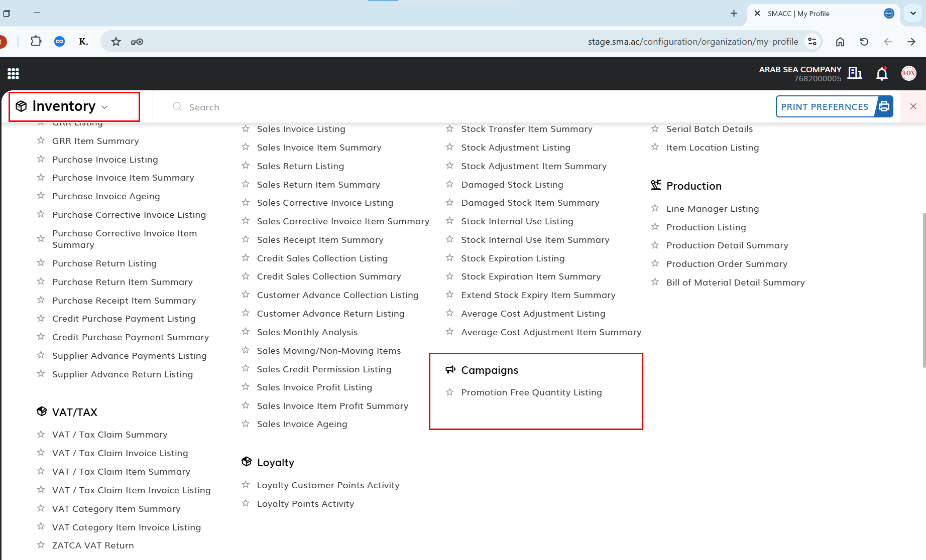Open Production Order Summary
Image resolution: width=926 pixels, height=560 pixels.
click(x=727, y=264)
